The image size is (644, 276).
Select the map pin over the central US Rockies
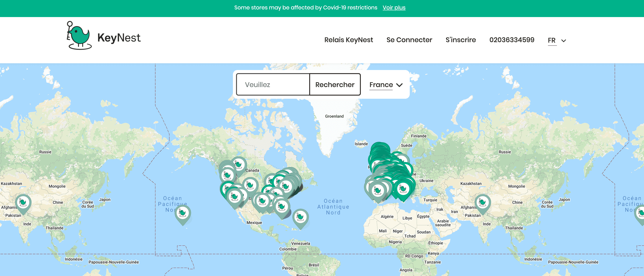pos(250,187)
